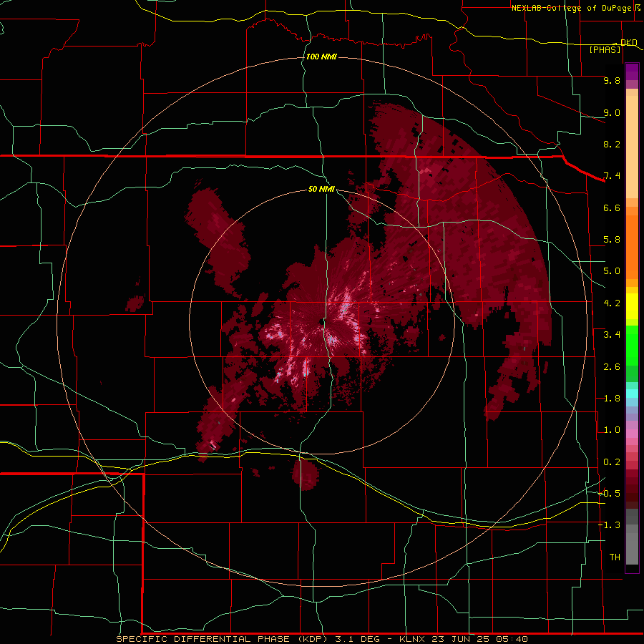
Task: Click the KLNX radar site identifier
Action: tap(412, 639)
